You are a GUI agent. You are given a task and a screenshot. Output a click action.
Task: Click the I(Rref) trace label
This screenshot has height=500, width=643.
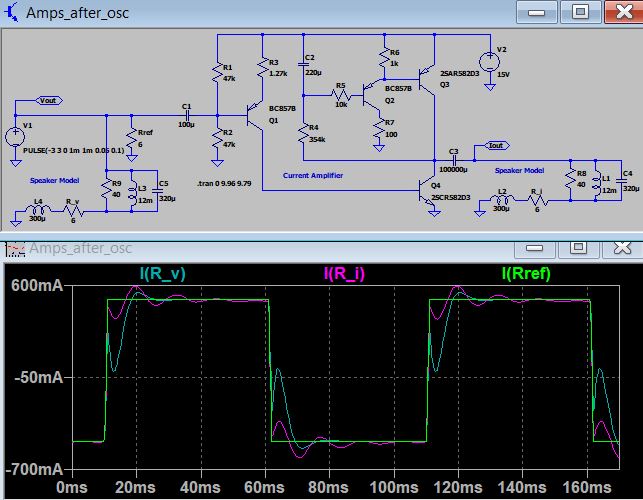click(x=526, y=273)
